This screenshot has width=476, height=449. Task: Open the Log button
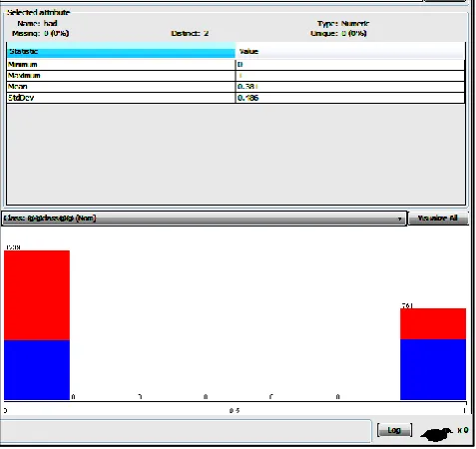point(394,430)
